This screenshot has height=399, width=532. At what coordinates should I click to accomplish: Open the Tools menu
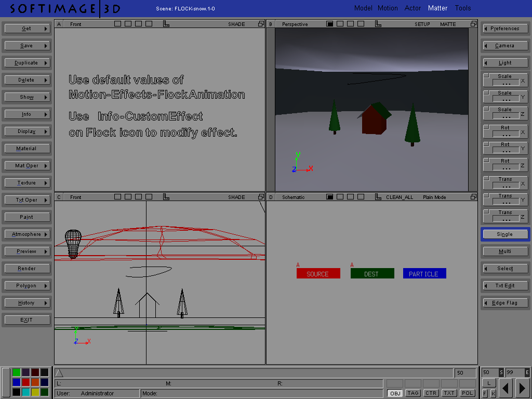(x=462, y=8)
